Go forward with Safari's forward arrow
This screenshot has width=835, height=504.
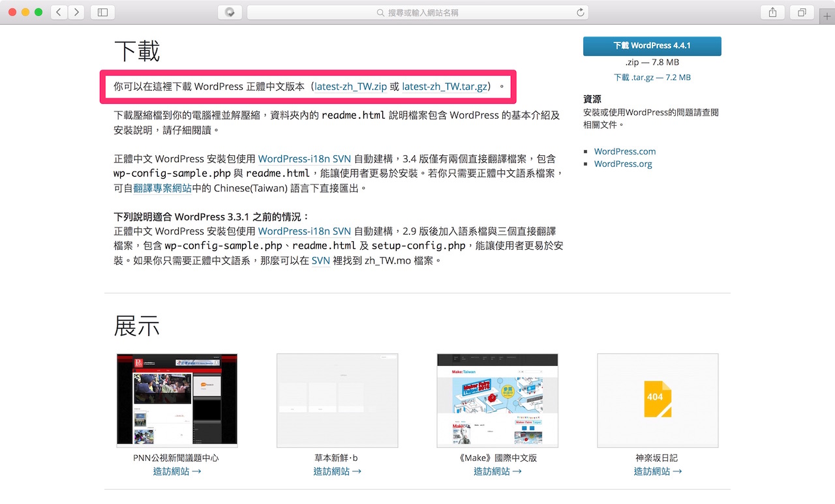tap(76, 12)
